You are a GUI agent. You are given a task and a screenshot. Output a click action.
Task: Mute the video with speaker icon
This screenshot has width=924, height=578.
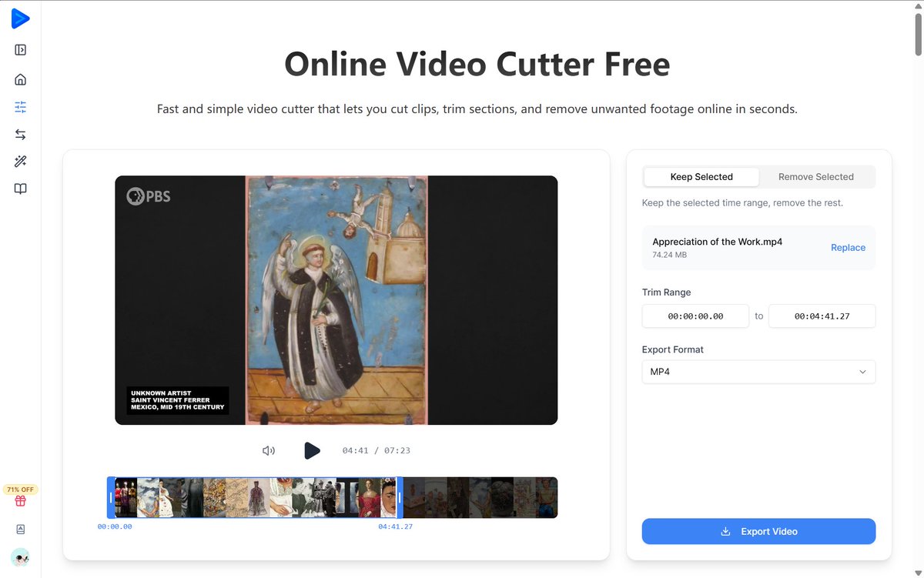269,451
